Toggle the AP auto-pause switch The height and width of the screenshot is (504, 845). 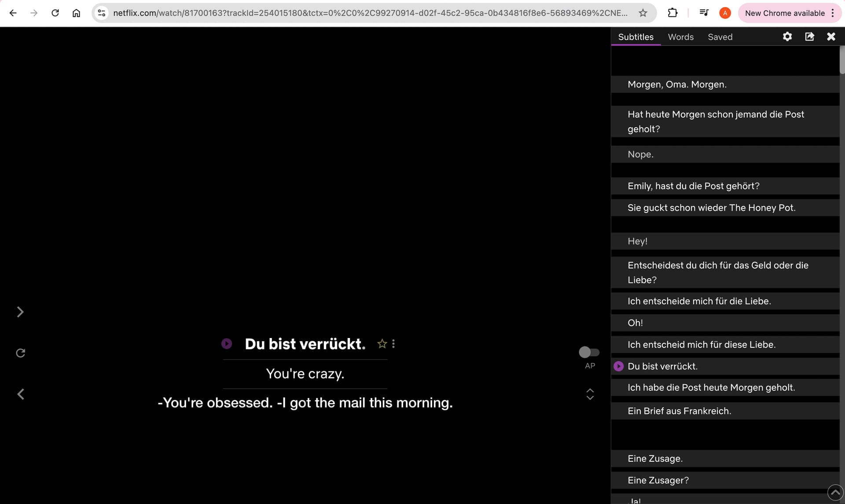pyautogui.click(x=589, y=352)
